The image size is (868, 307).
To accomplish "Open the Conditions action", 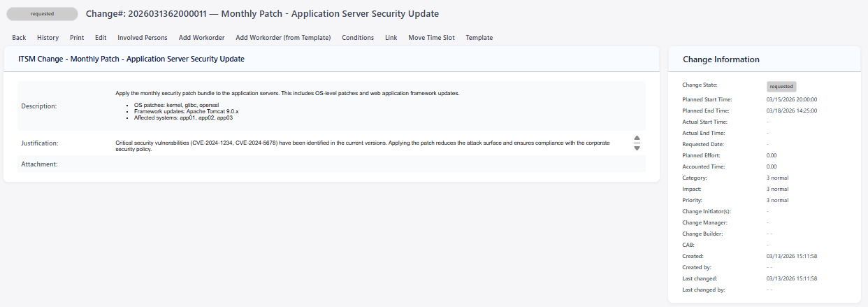I will pos(358,38).
